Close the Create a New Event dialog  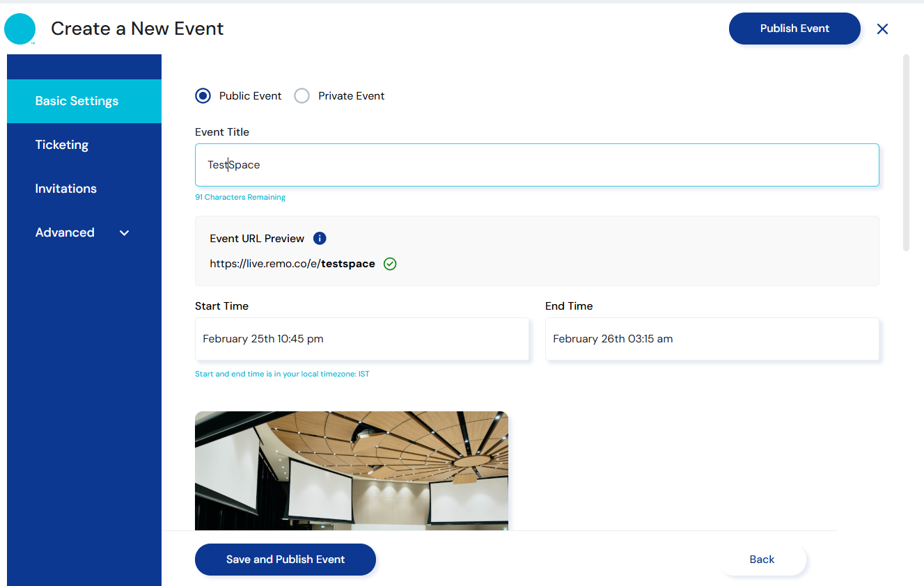point(882,29)
